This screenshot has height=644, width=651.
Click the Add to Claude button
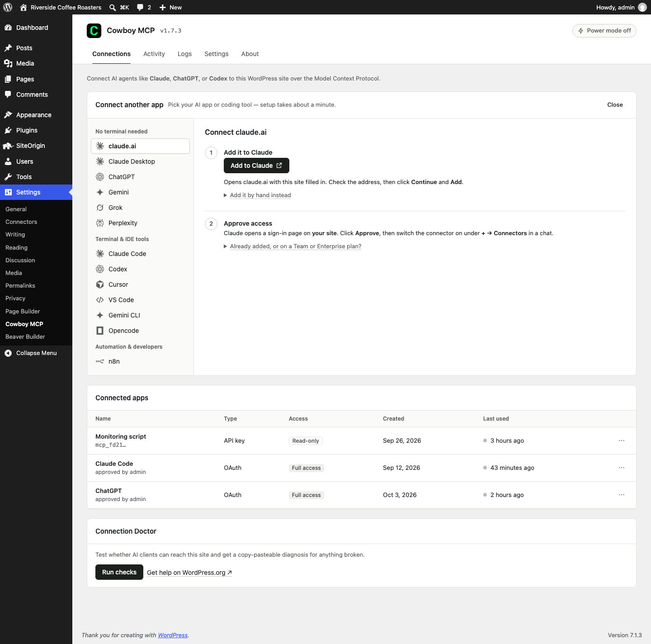256,166
